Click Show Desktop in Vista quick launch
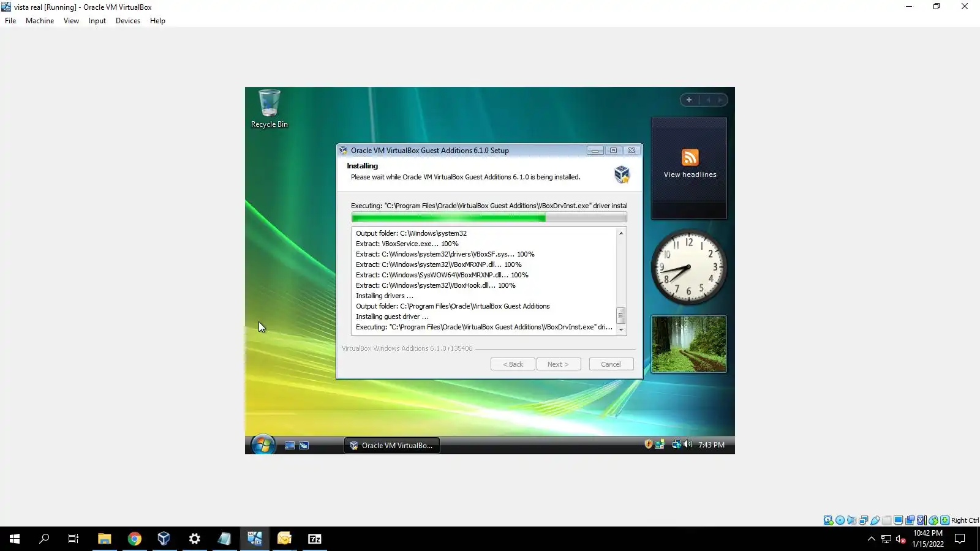The height and width of the screenshot is (551, 980). [290, 446]
